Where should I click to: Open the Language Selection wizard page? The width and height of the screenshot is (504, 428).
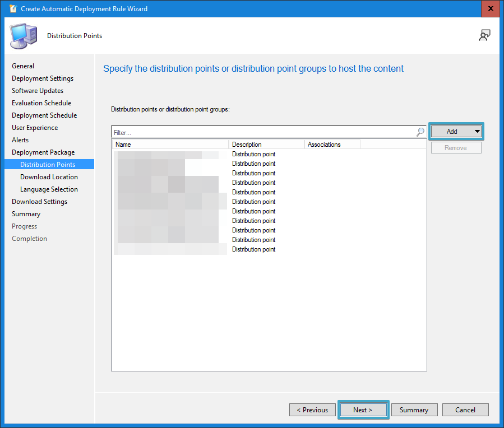click(49, 189)
